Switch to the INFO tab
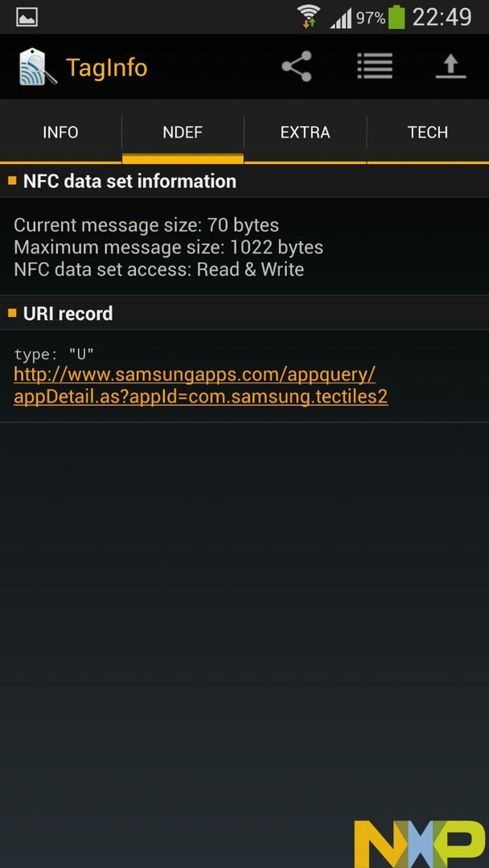Screen dimensions: 489x868 (x=60, y=133)
